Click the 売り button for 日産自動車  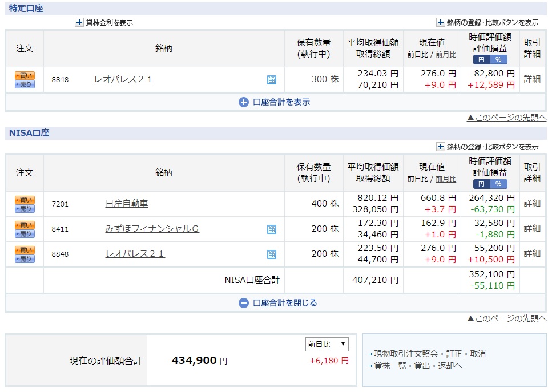25,209
